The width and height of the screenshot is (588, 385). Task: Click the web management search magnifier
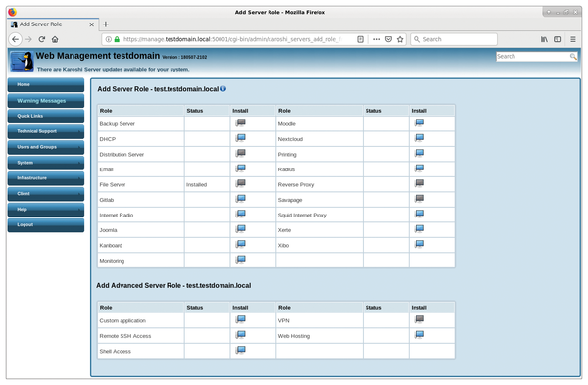[573, 56]
